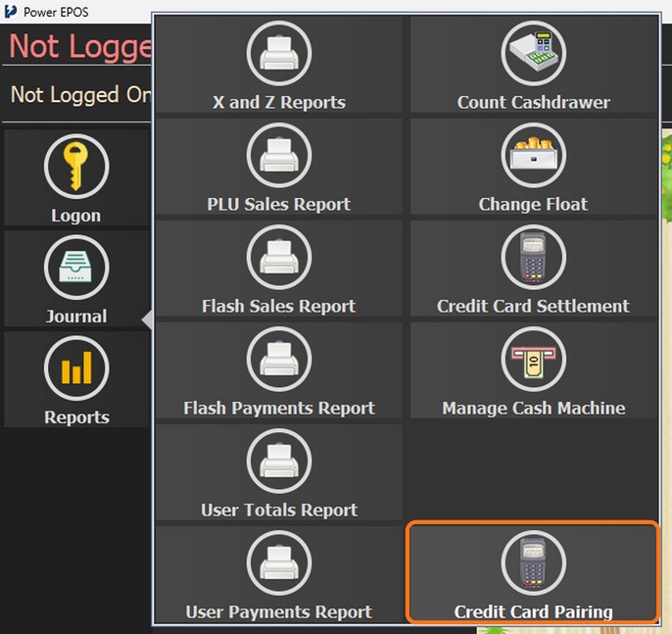Screen dimensions: 672x634
Task: Choose the Change Float label
Action: [x=534, y=205]
